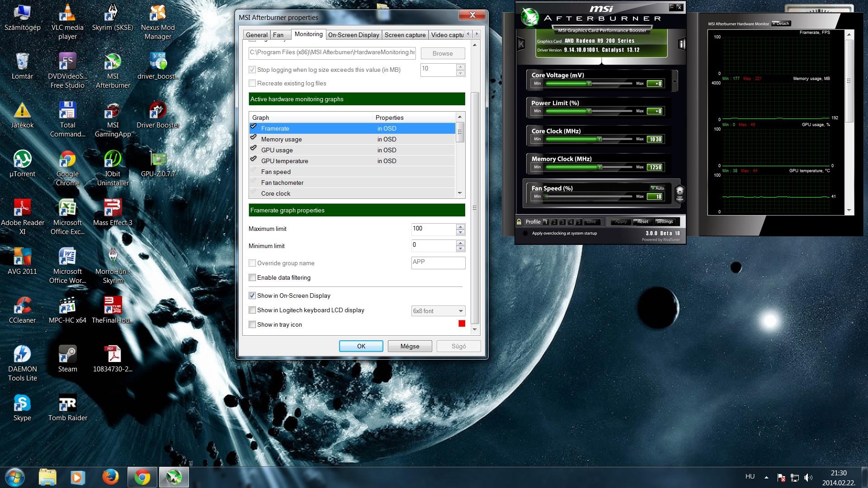
Task: Uncheck Show in On-Screen Display
Action: pos(252,296)
